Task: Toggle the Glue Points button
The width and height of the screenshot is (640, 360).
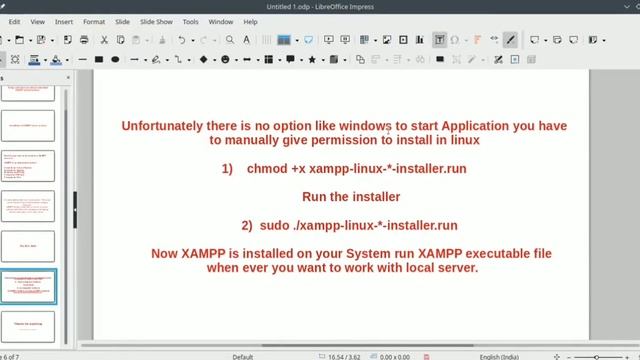Action: click(x=515, y=60)
